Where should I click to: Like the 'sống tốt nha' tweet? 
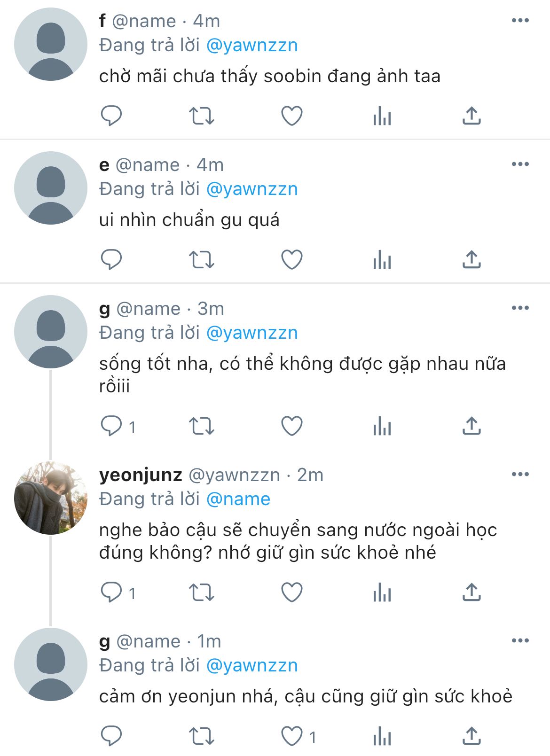291,426
